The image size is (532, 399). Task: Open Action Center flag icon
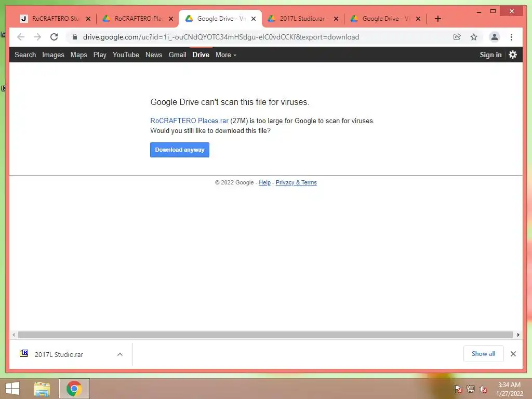coord(458,389)
